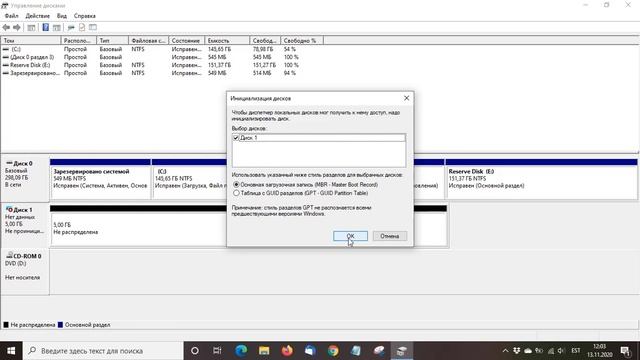The image size is (640, 360).
Task: Open File Explorer from the taskbar
Action: point(264,351)
